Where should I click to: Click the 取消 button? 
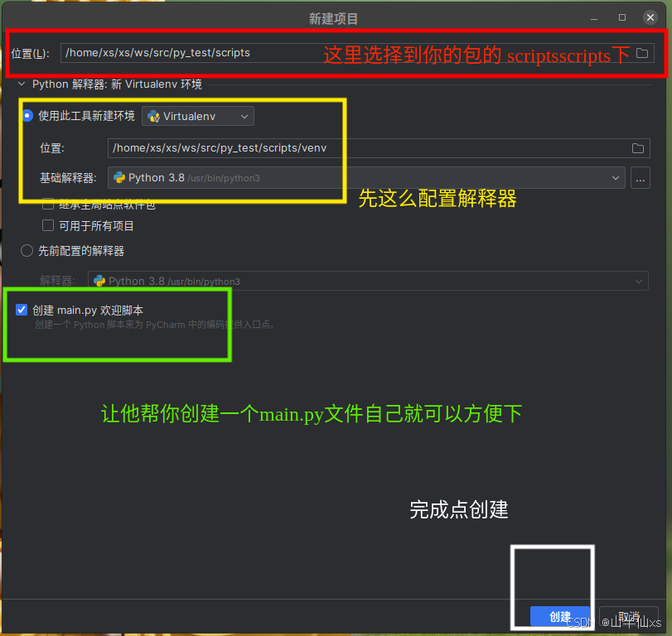pos(629,617)
